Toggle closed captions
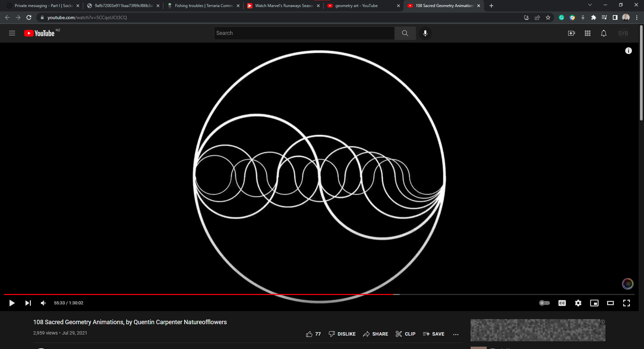Image resolution: width=644 pixels, height=349 pixels. pos(562,303)
